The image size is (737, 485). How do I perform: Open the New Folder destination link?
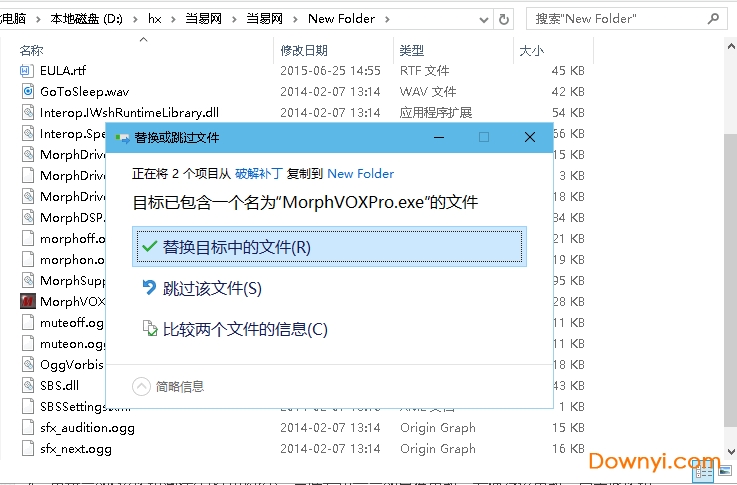[x=360, y=173]
